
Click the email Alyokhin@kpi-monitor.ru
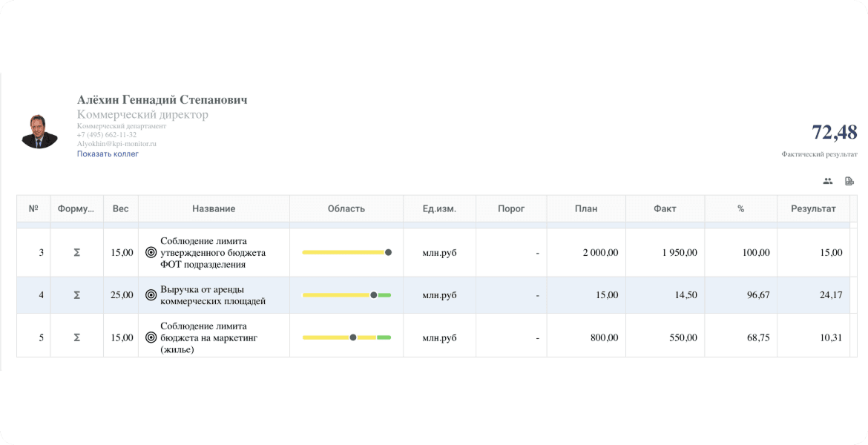click(116, 144)
